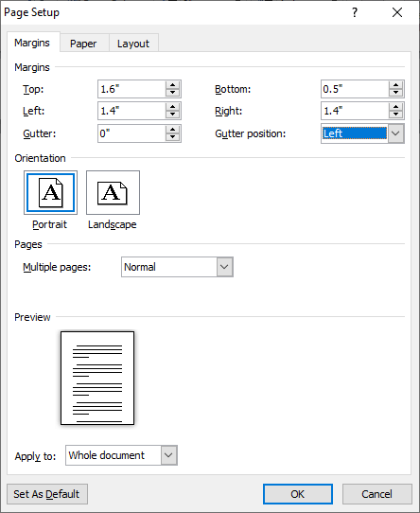Click the OK button
This screenshot has height=513, width=420.
298,494
